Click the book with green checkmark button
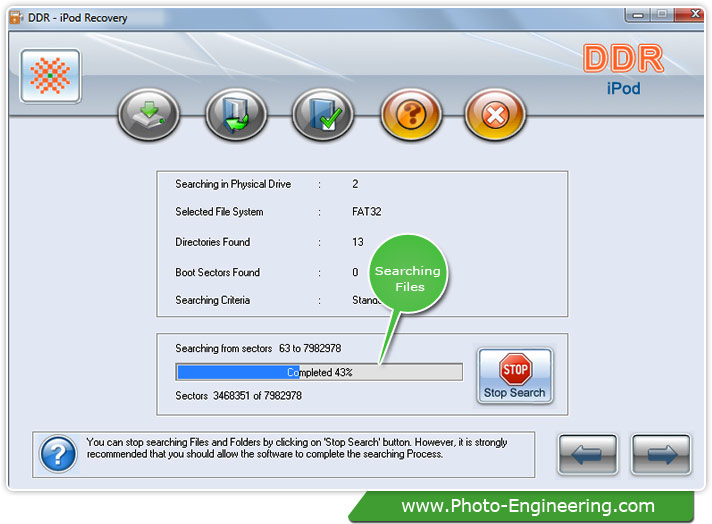The width and height of the screenshot is (712, 524). point(322,114)
